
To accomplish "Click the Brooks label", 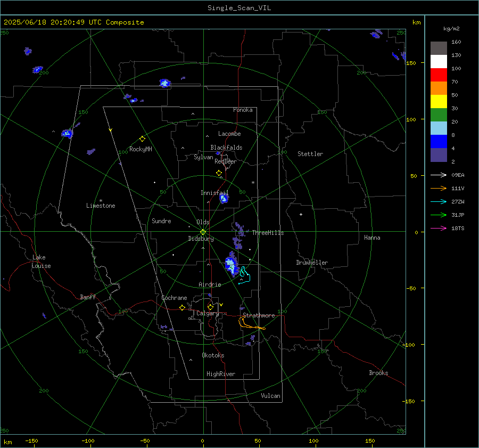I will 378,373.
